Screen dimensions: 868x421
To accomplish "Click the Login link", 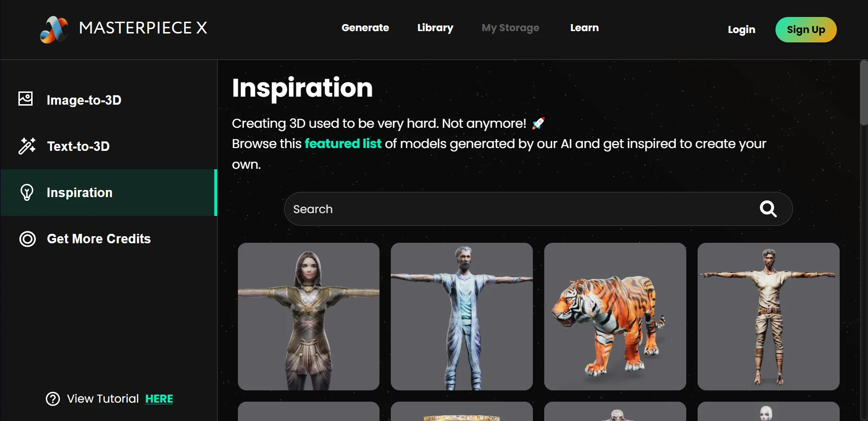I will click(x=742, y=30).
